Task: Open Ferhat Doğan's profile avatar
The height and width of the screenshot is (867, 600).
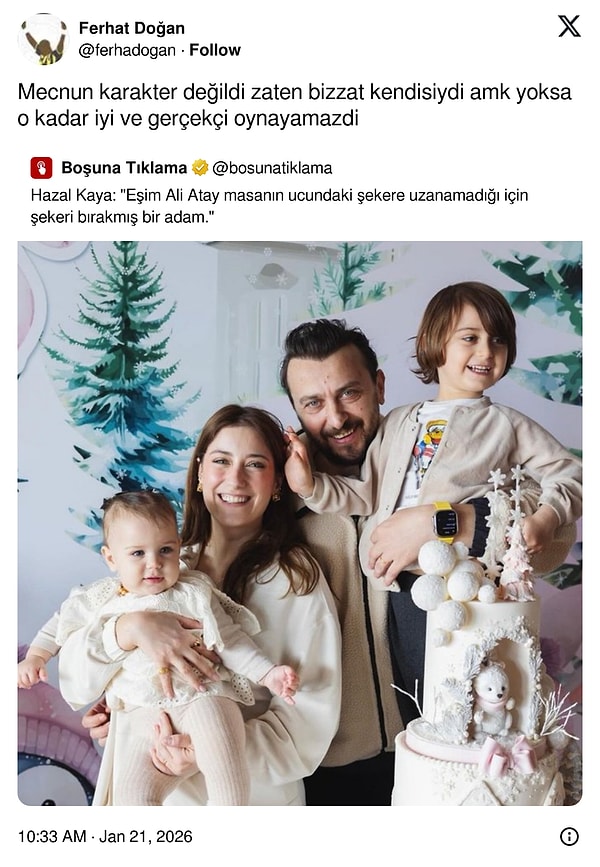Action: tap(42, 40)
